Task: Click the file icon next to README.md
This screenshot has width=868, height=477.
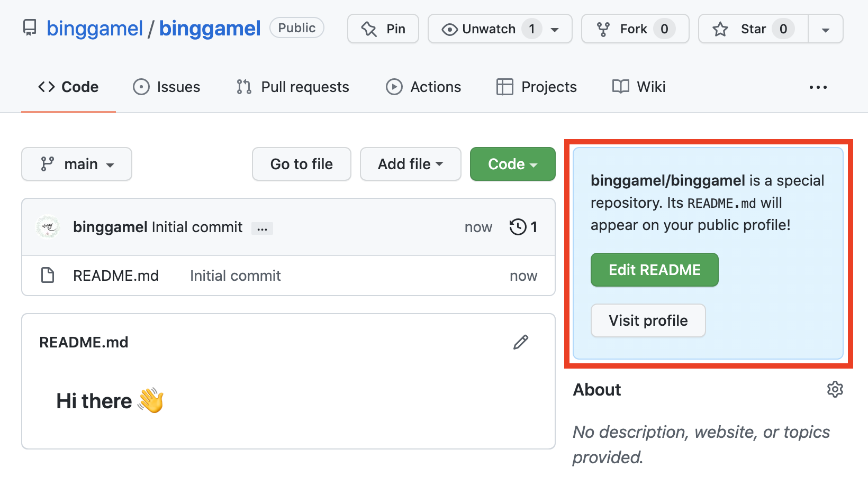Action: tap(48, 275)
